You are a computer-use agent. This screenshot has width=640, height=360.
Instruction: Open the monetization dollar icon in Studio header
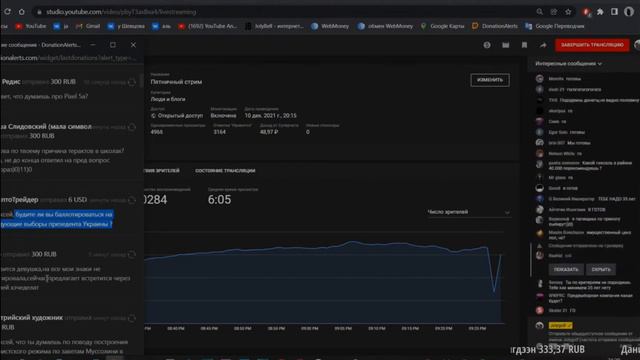pos(487,45)
